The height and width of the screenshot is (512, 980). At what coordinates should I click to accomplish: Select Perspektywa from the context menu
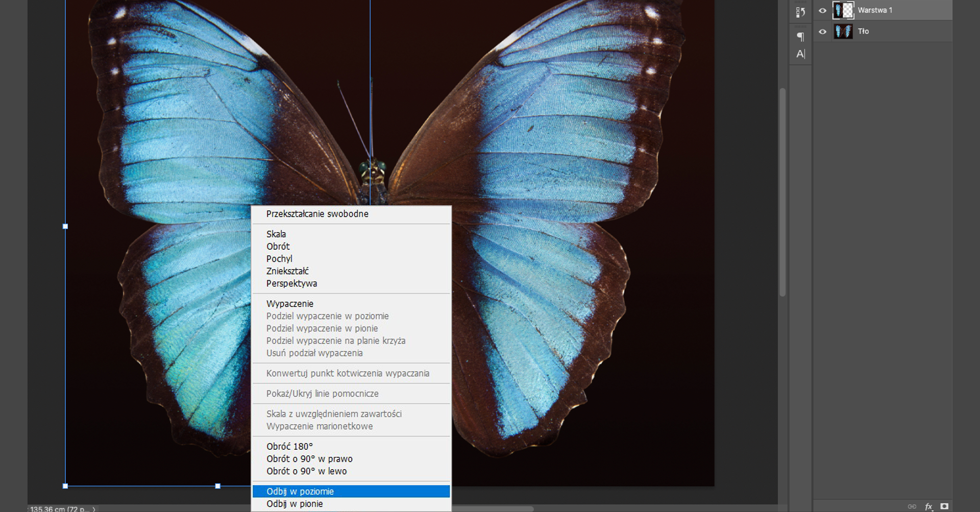click(x=291, y=283)
